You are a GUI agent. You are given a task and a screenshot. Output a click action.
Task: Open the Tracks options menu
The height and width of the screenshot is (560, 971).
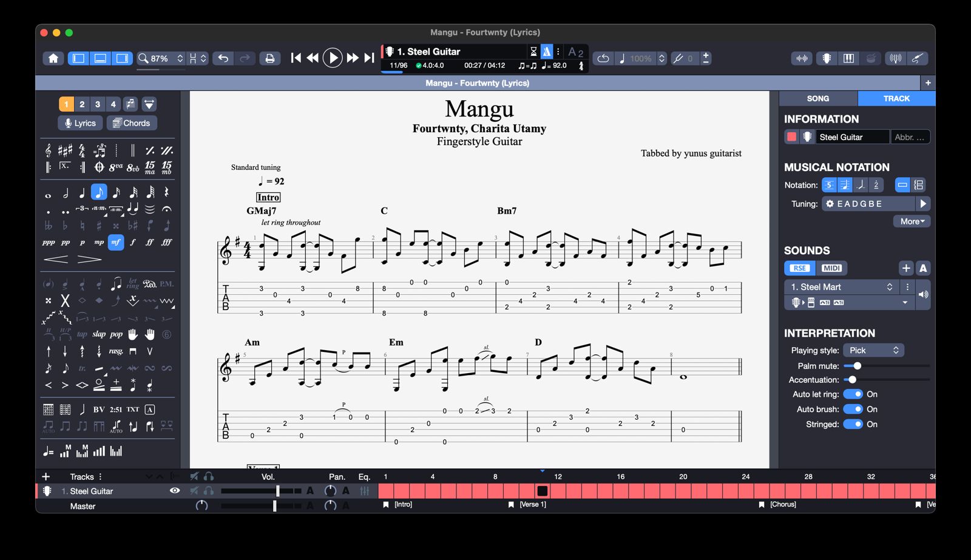pos(100,477)
